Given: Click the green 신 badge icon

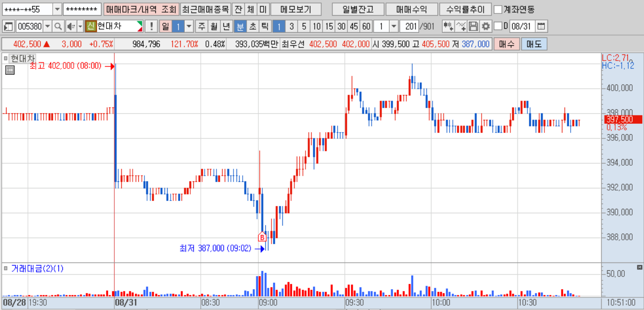Looking at the screenshot, I should pyautogui.click(x=91, y=27).
